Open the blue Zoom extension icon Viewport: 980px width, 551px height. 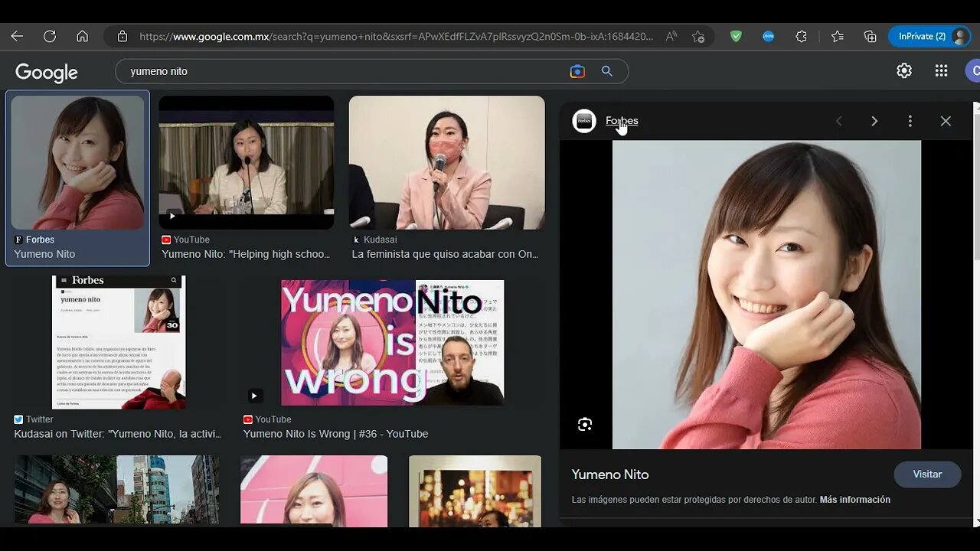tap(769, 36)
